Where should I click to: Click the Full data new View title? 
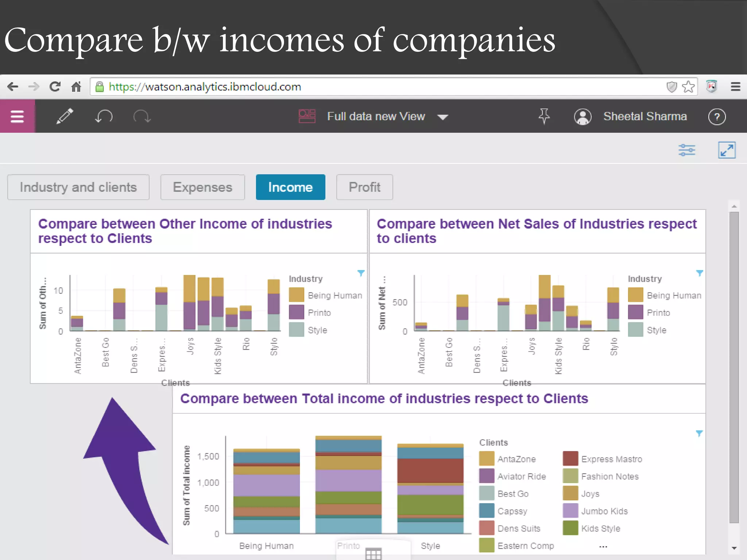pyautogui.click(x=376, y=116)
